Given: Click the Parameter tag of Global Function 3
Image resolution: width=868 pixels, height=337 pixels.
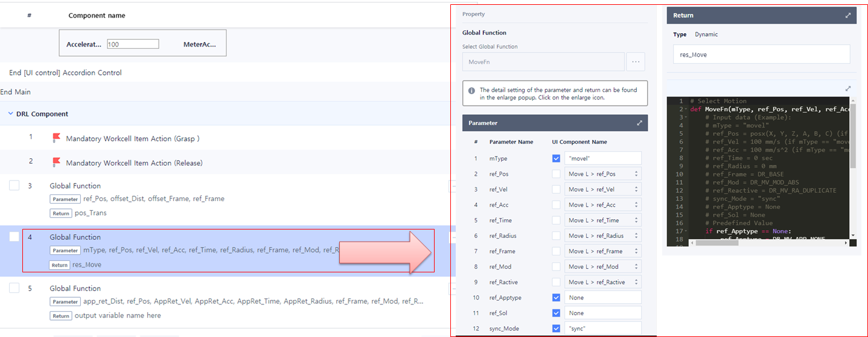Looking at the screenshot, I should tap(65, 199).
